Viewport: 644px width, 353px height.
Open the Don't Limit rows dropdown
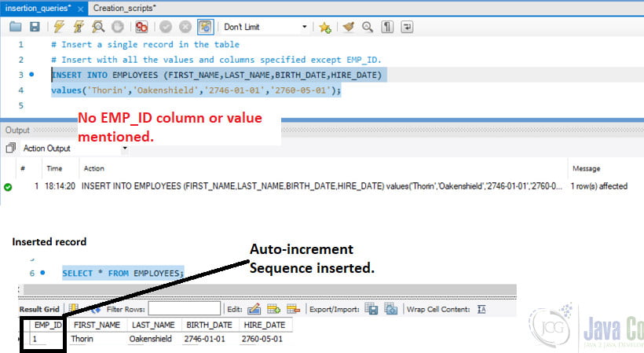coord(265,27)
